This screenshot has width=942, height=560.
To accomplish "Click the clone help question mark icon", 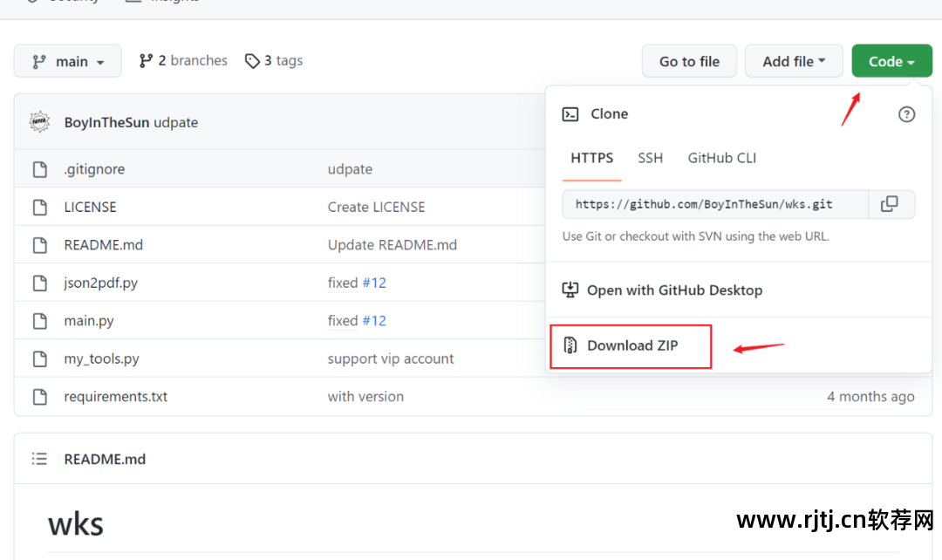I will pyautogui.click(x=906, y=114).
